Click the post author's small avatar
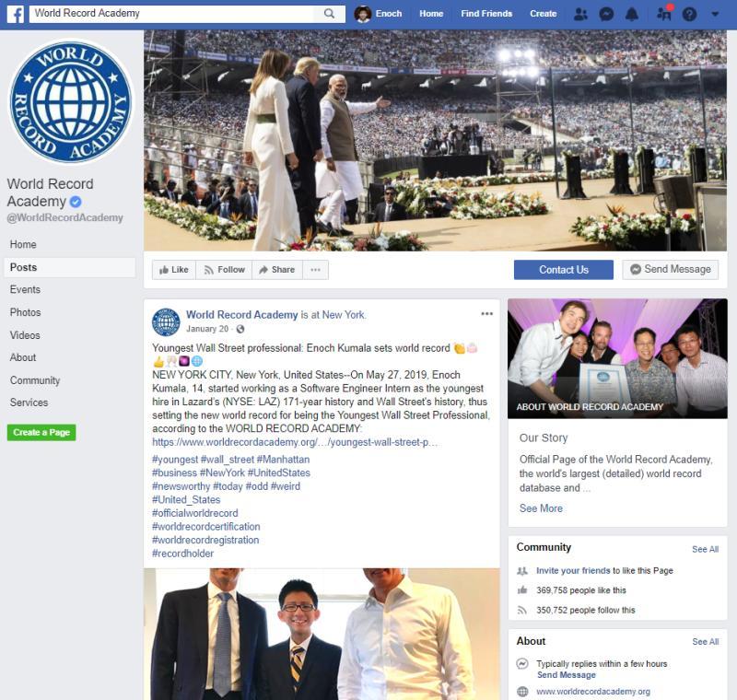The image size is (737, 700). [166, 322]
